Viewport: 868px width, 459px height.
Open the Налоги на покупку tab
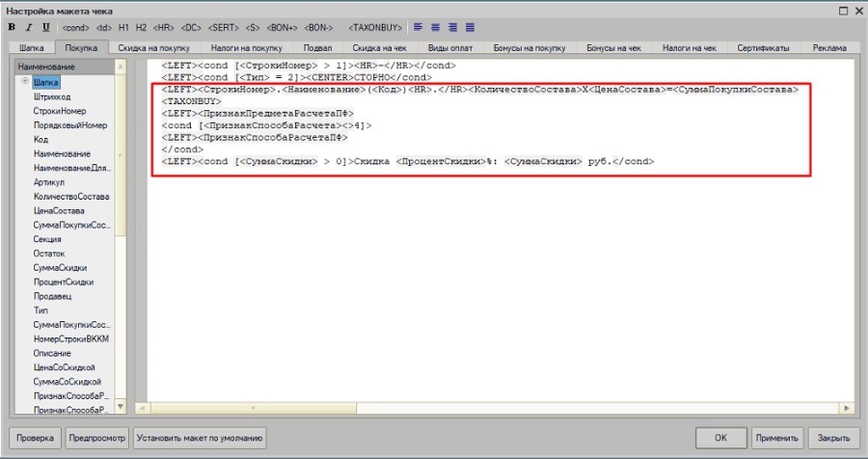point(246,48)
